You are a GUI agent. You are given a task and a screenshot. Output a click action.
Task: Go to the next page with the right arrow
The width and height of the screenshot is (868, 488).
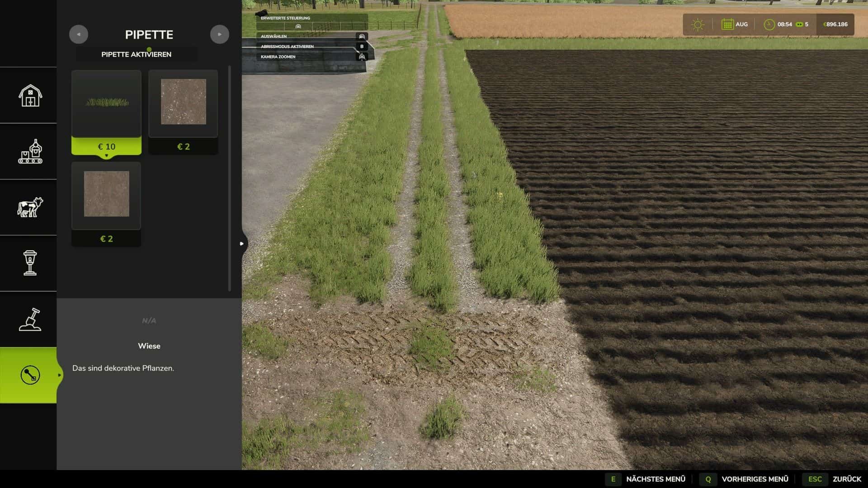[220, 34]
